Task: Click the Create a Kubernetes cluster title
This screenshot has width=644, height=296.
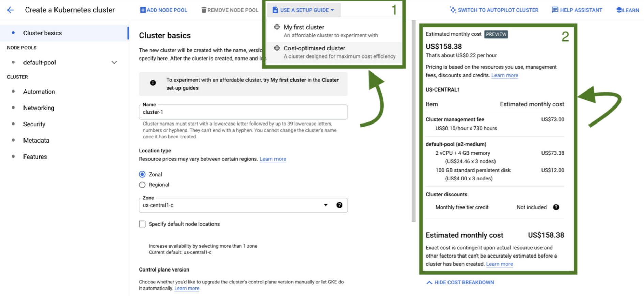Action: coord(70,10)
